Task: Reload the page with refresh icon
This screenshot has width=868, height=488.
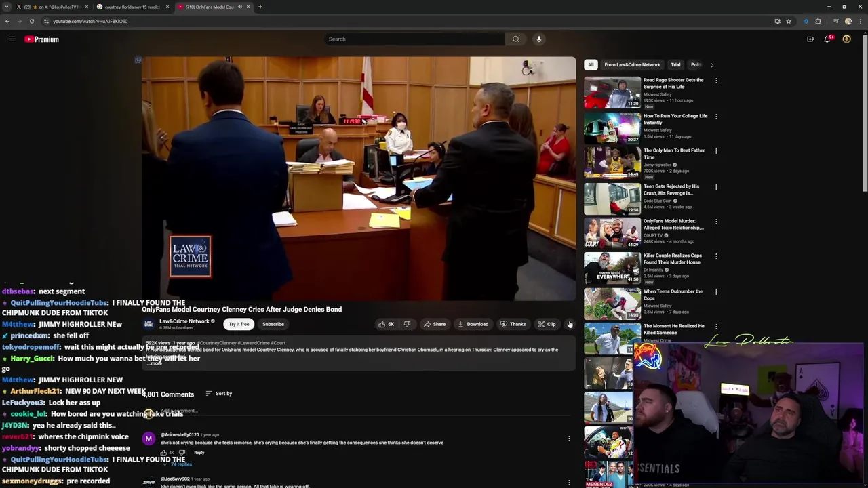Action: (x=31, y=21)
